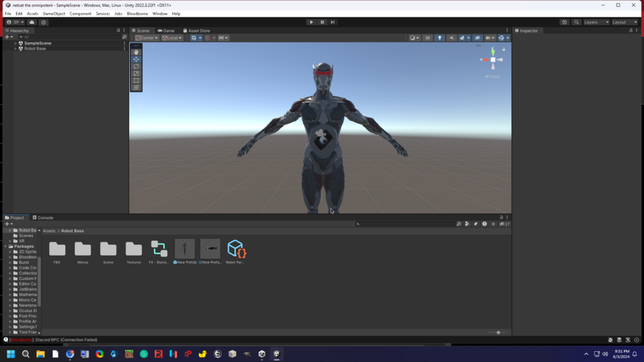Toggle scene effects skybox button
Screen dimensions: 644x362
(462, 38)
